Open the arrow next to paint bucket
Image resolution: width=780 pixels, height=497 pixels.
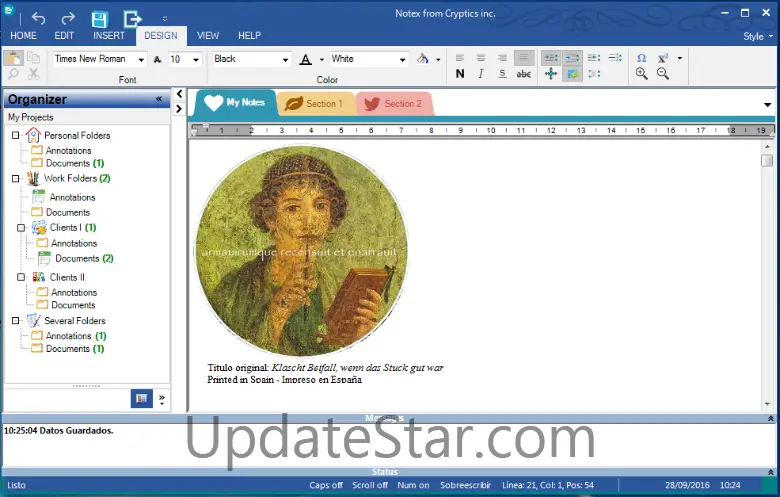[x=438, y=60]
